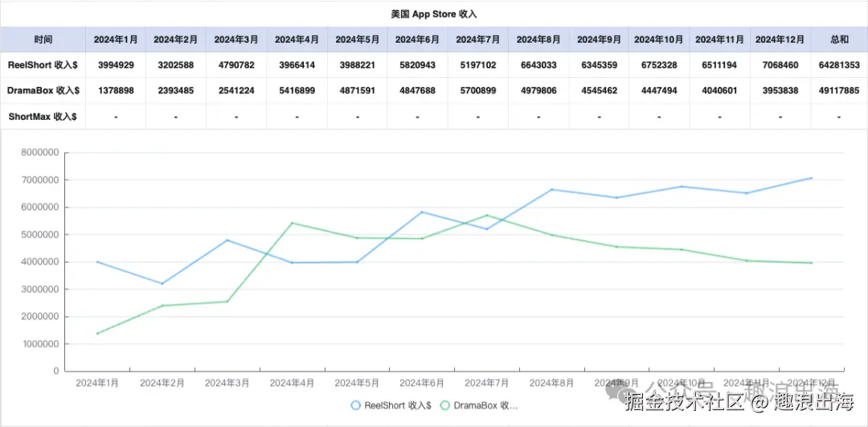
Task: Click the cell with value 3202588
Action: (176, 65)
